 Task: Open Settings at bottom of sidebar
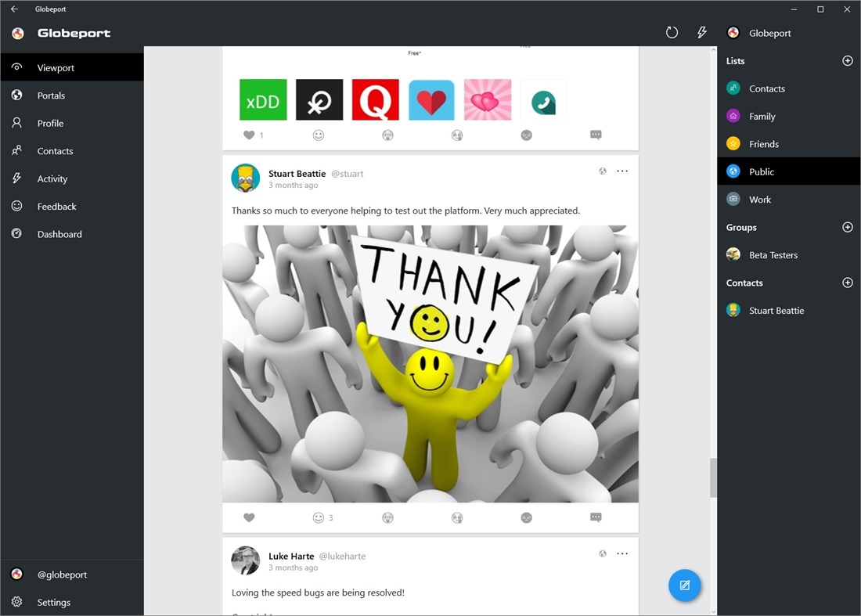(x=72, y=602)
